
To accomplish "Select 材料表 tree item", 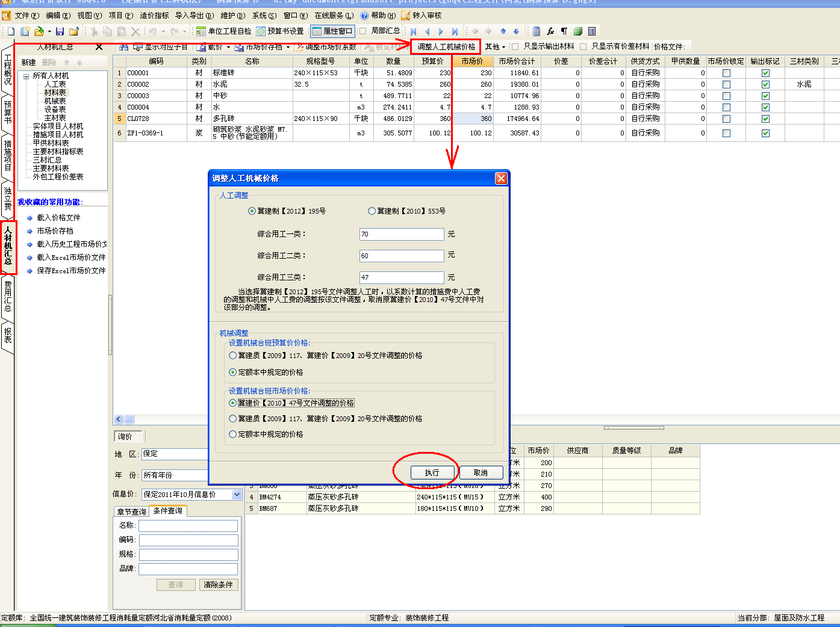I will coord(55,93).
